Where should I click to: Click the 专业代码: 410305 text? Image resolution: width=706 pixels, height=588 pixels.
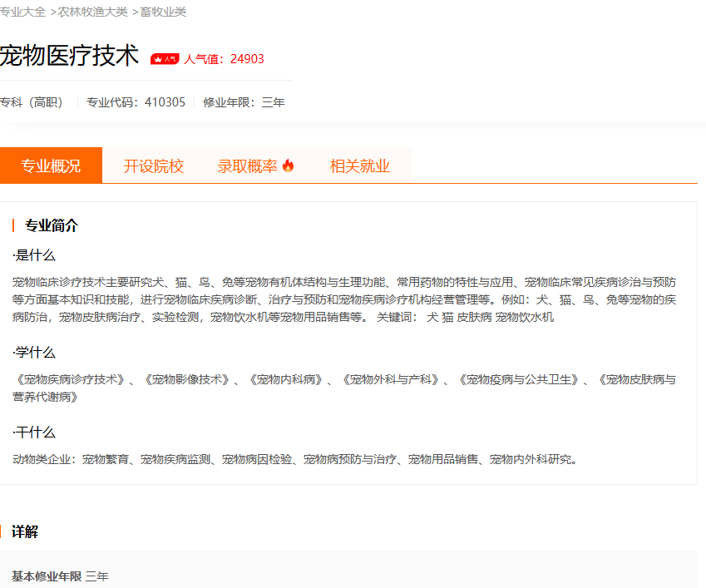136,102
